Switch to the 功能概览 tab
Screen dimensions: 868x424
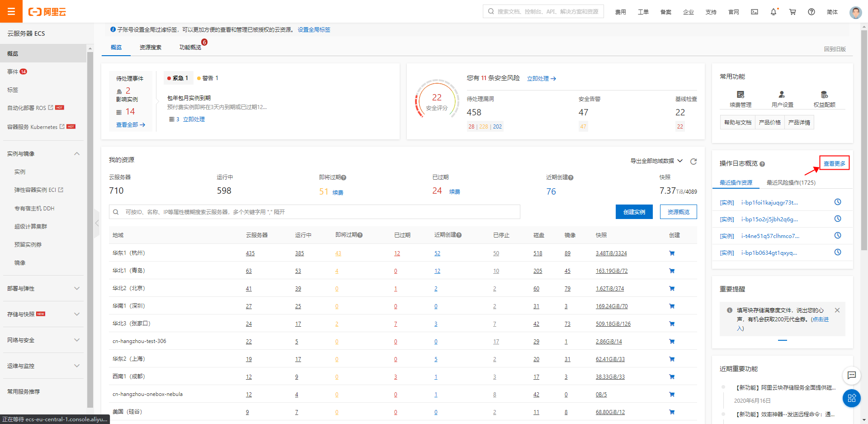(190, 48)
